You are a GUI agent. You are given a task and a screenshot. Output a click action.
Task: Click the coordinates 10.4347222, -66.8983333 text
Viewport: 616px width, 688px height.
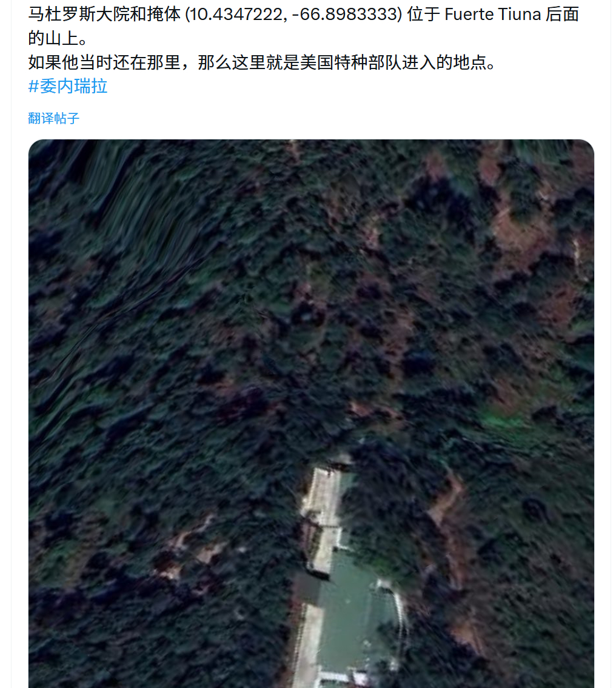tap(293, 15)
